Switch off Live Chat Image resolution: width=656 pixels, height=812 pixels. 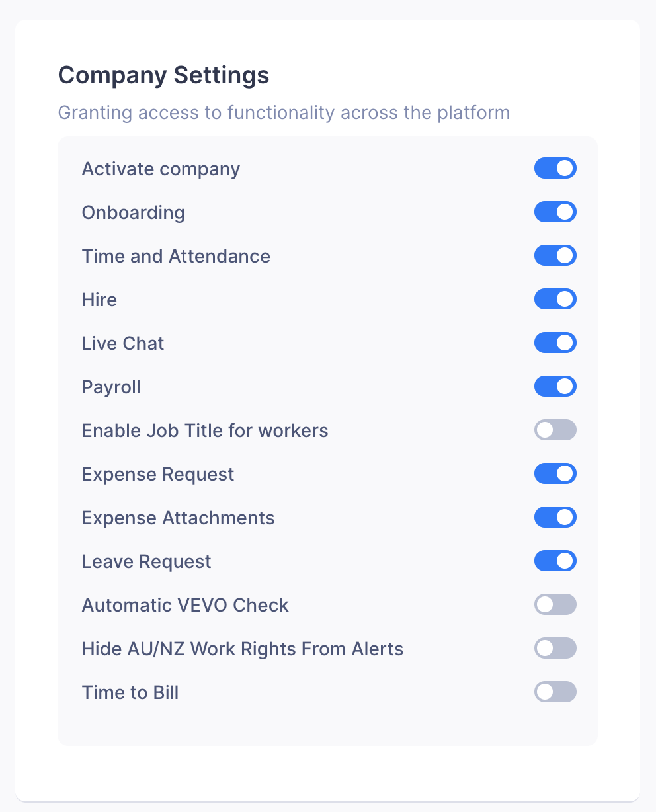point(555,343)
